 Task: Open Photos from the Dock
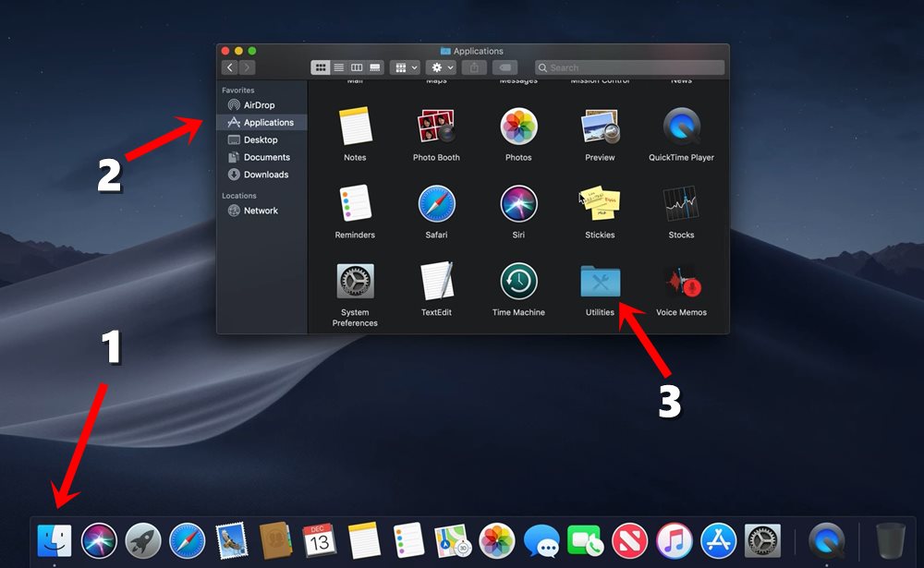tap(497, 540)
